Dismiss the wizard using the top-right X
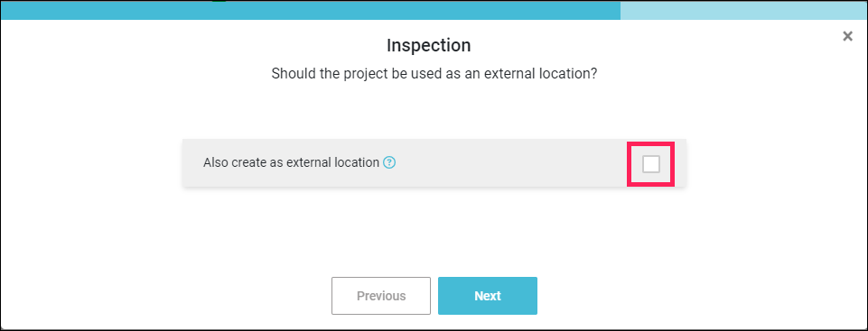Viewport: 868px width, 331px height. tap(847, 36)
